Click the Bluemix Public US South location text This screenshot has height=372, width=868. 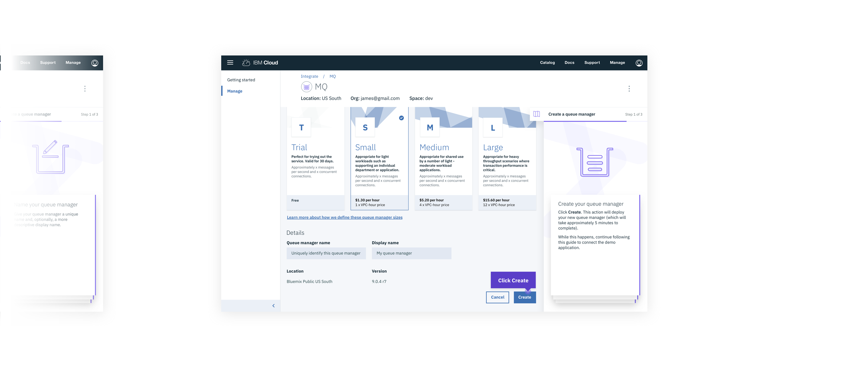point(309,281)
